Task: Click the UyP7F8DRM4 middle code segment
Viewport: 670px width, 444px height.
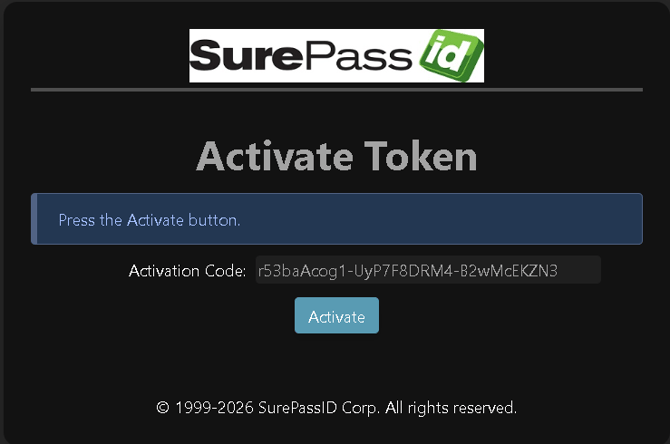Action: coord(403,271)
